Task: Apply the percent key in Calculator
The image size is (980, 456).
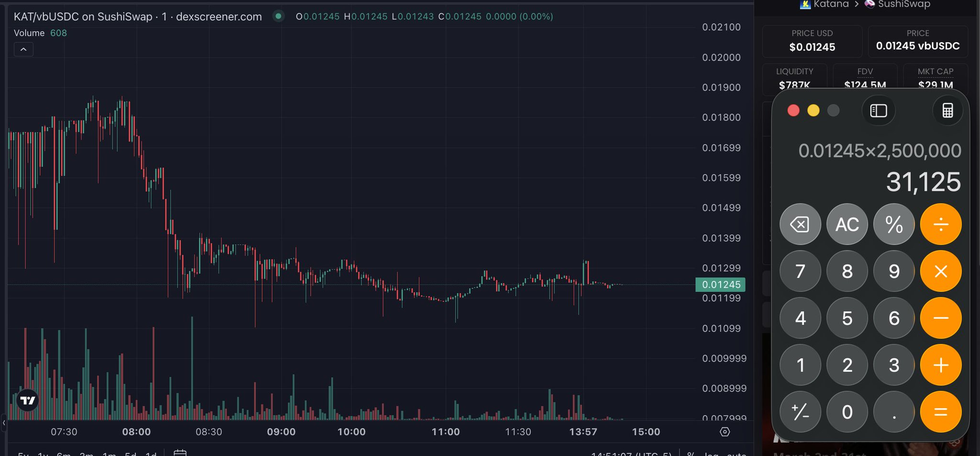Action: (894, 224)
